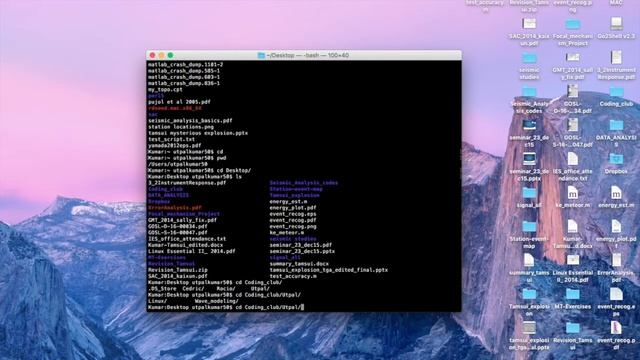Open the Station-event-map desktop folder
Screen dimensions: 640x360
coord(529,226)
